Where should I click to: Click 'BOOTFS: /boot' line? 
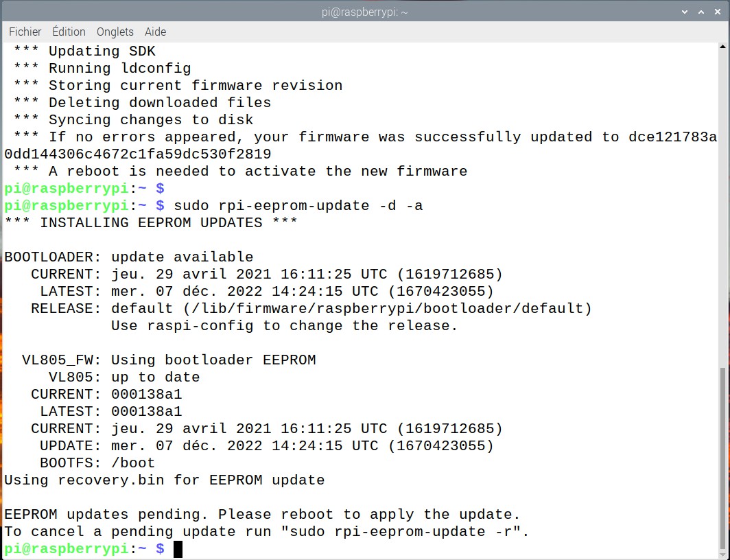pos(97,463)
